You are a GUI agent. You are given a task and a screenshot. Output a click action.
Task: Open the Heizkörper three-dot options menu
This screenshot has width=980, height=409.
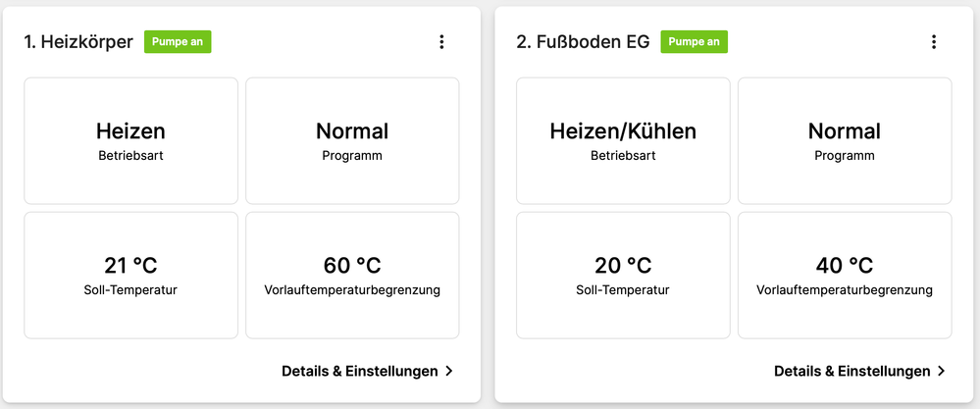[x=441, y=41]
